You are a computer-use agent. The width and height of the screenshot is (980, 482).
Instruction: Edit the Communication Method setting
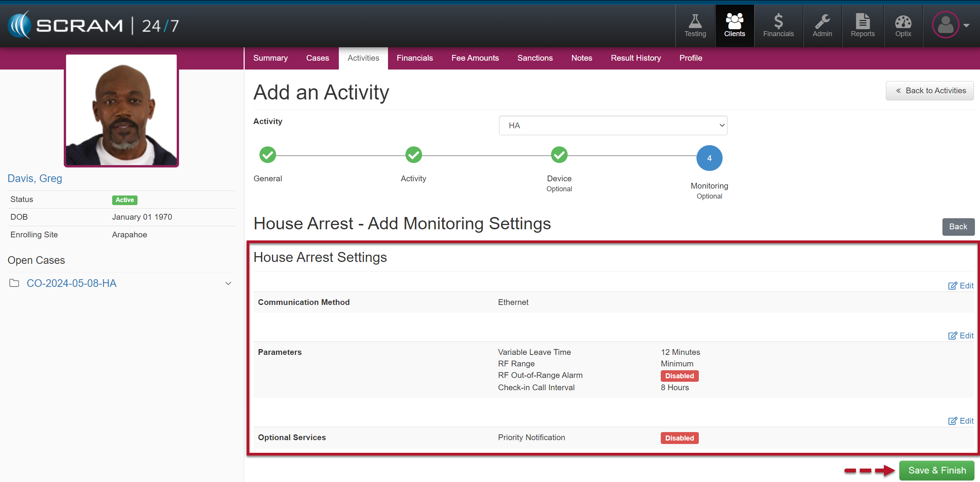pyautogui.click(x=960, y=286)
